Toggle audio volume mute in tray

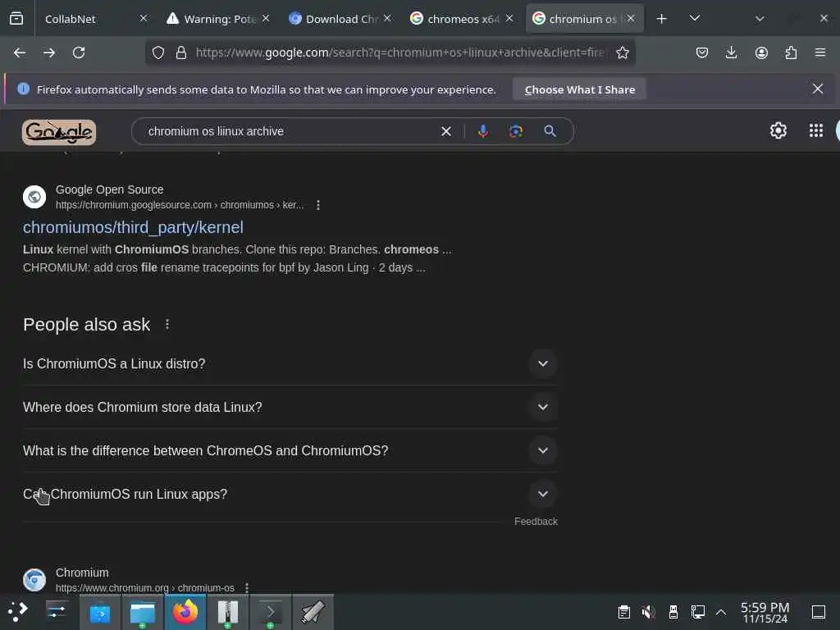[x=648, y=612]
